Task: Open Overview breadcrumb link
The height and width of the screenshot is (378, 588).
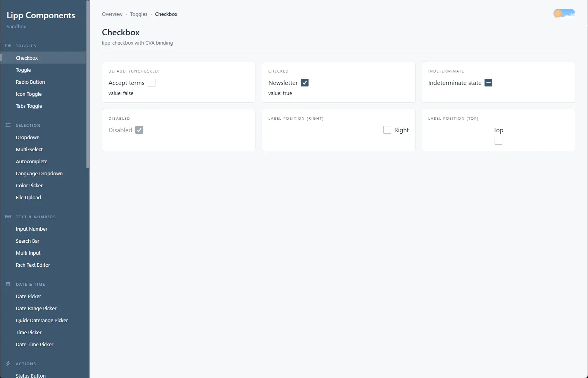Action: (112, 14)
